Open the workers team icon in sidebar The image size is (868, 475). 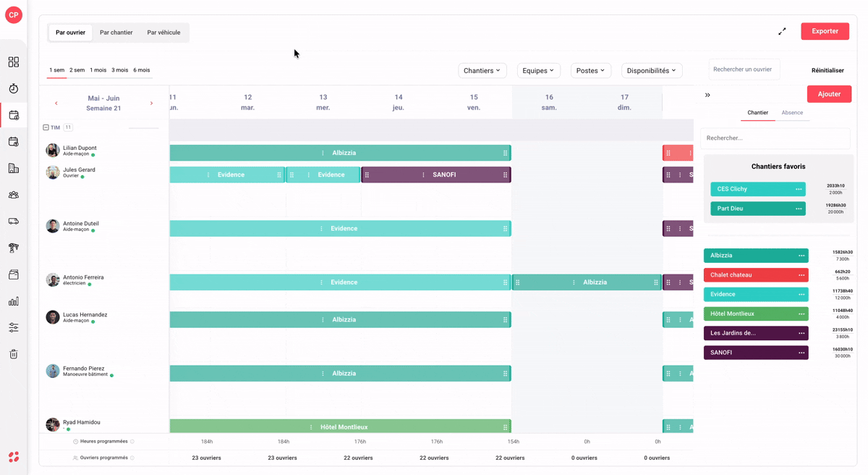tap(14, 195)
